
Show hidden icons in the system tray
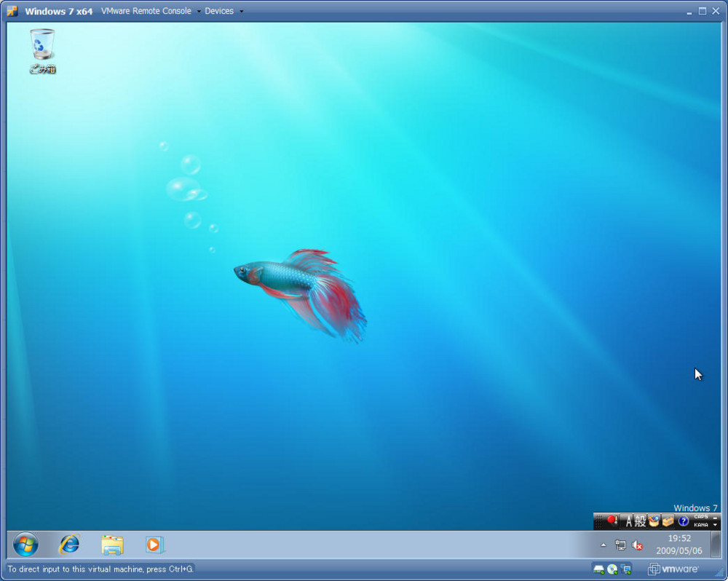(x=603, y=544)
